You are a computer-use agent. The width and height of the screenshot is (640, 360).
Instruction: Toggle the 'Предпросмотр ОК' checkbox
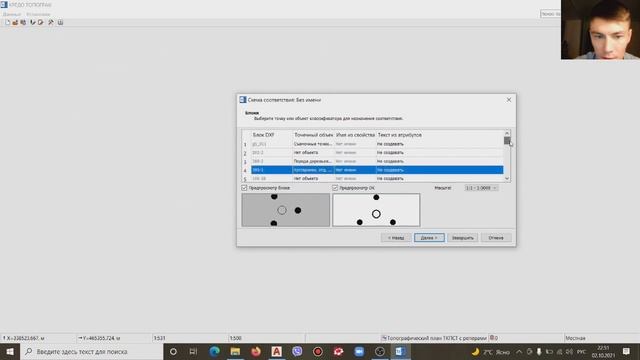tap(335, 188)
